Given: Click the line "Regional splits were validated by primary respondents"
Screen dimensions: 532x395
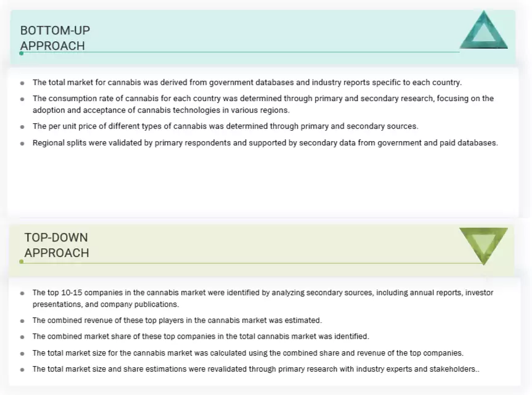Looking at the screenshot, I should 265,142.
